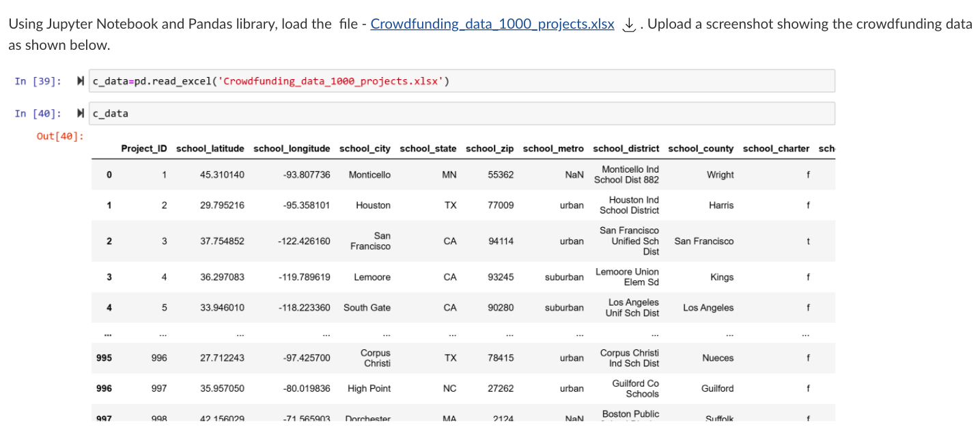Click the Wright county cell

[720, 175]
